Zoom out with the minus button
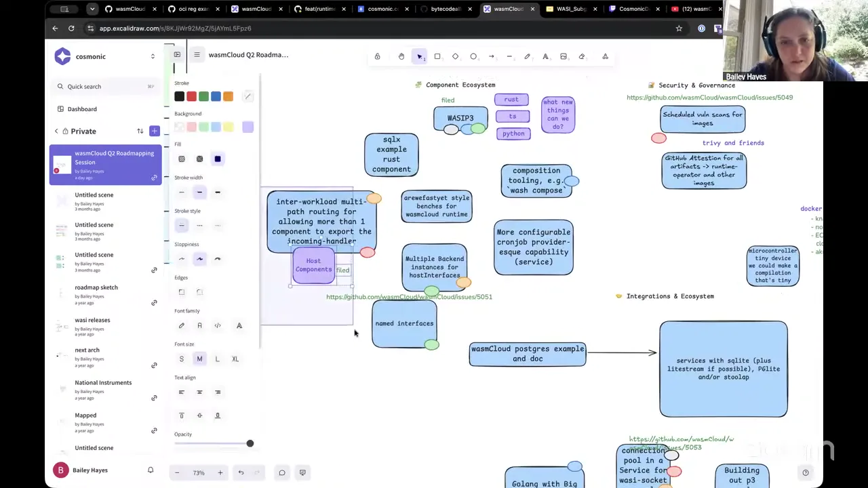The width and height of the screenshot is (868, 488). coord(177,472)
